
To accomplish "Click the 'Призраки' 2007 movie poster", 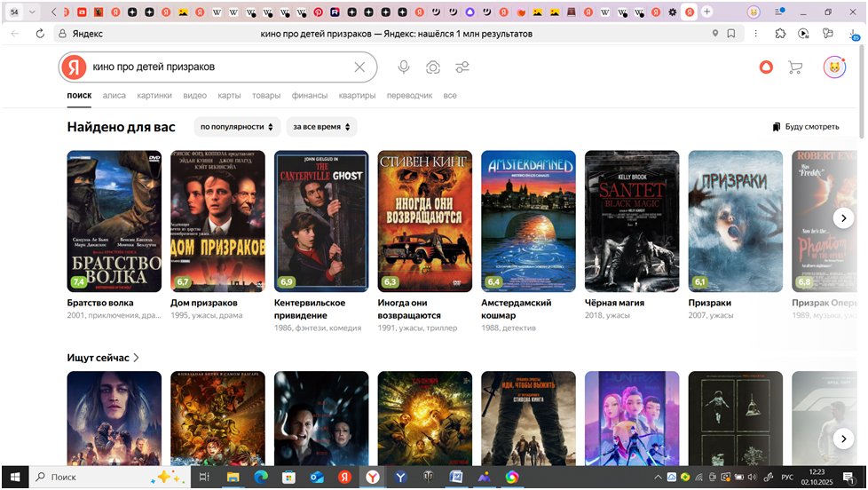I will [735, 221].
